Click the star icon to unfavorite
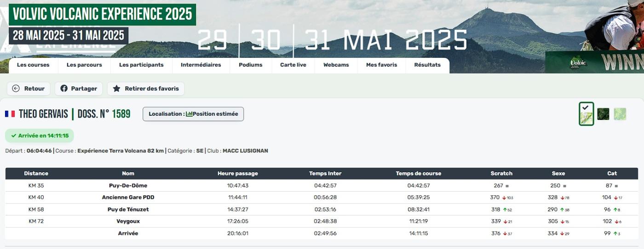Image resolution: width=644 pixels, height=249 pixels. pos(117,89)
